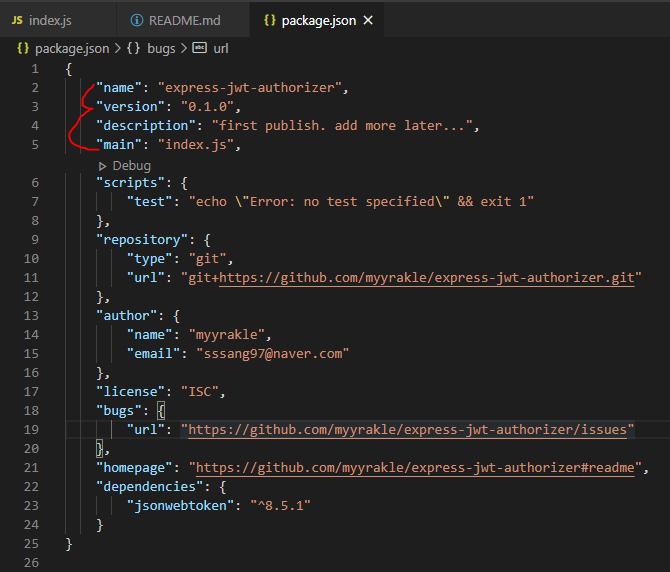Select line 6 by its line number
The image size is (670, 572).
point(35,183)
